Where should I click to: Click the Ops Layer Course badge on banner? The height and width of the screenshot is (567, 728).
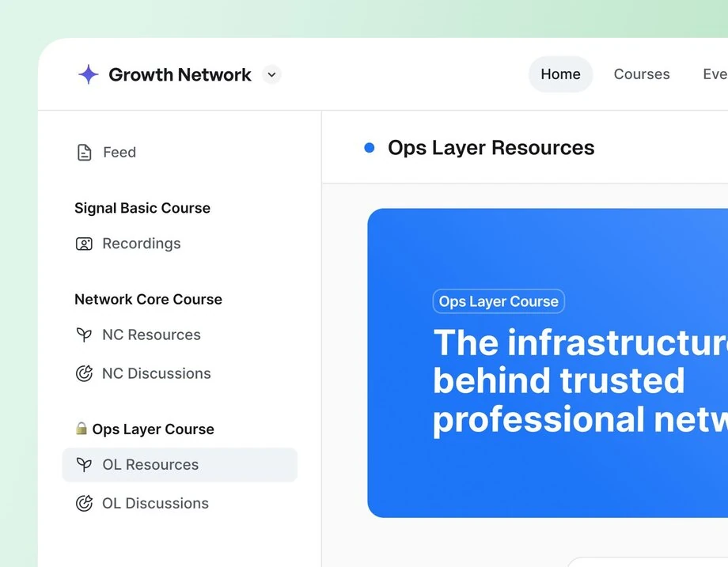[x=499, y=301]
